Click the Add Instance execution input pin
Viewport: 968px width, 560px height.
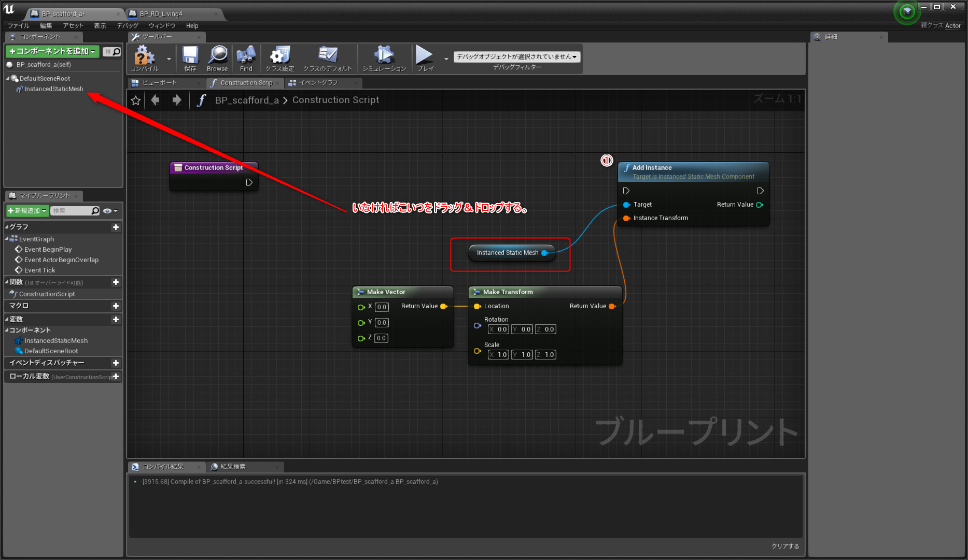[x=626, y=191]
